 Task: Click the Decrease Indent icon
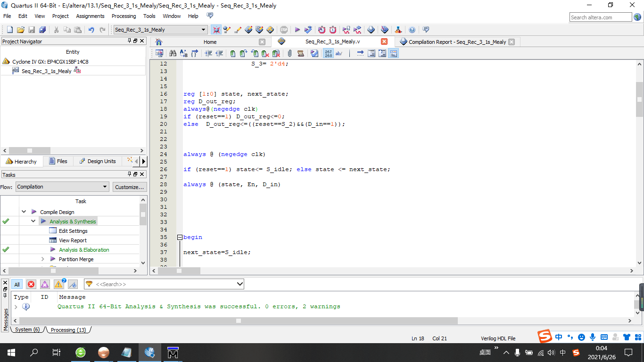click(219, 53)
